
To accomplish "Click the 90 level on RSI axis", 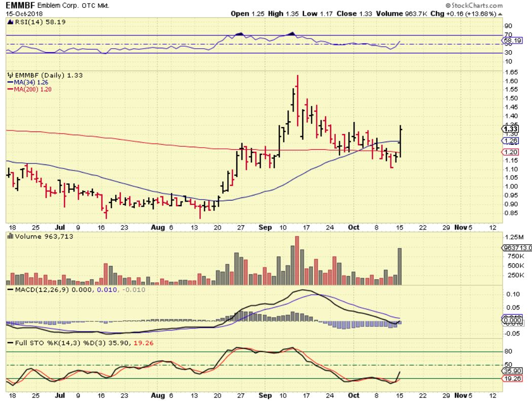I will 508,26.
